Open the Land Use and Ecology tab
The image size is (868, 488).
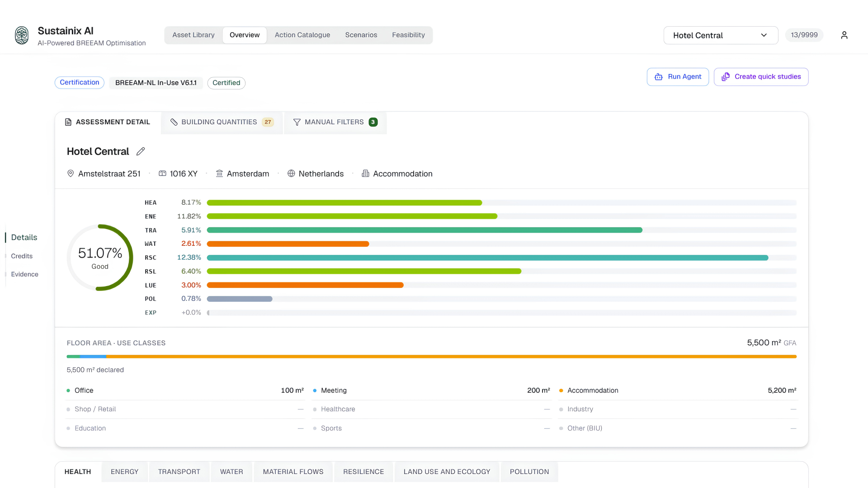point(447,472)
